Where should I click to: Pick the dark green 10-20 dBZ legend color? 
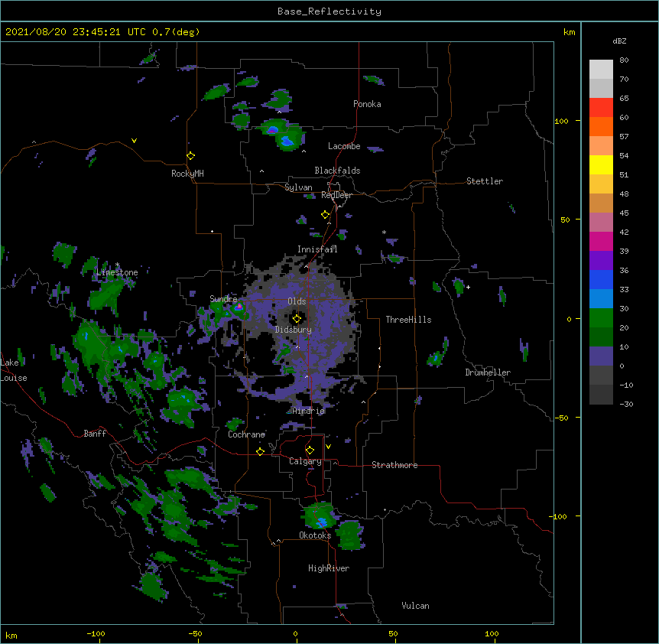601,337
